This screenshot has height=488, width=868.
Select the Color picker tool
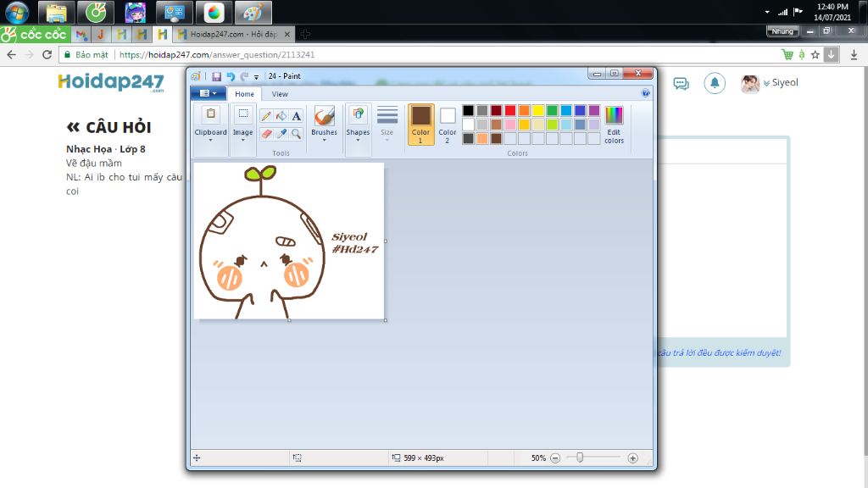(281, 133)
